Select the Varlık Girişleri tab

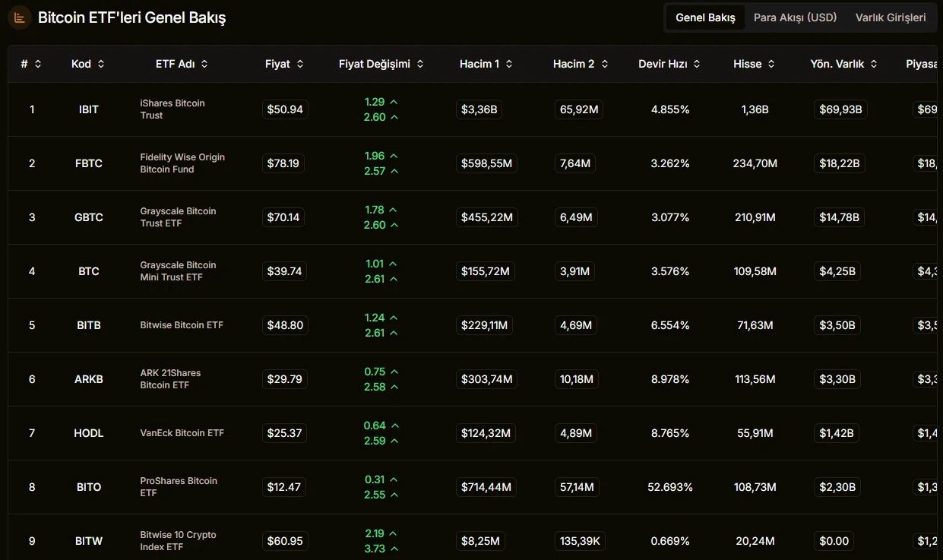(x=891, y=17)
